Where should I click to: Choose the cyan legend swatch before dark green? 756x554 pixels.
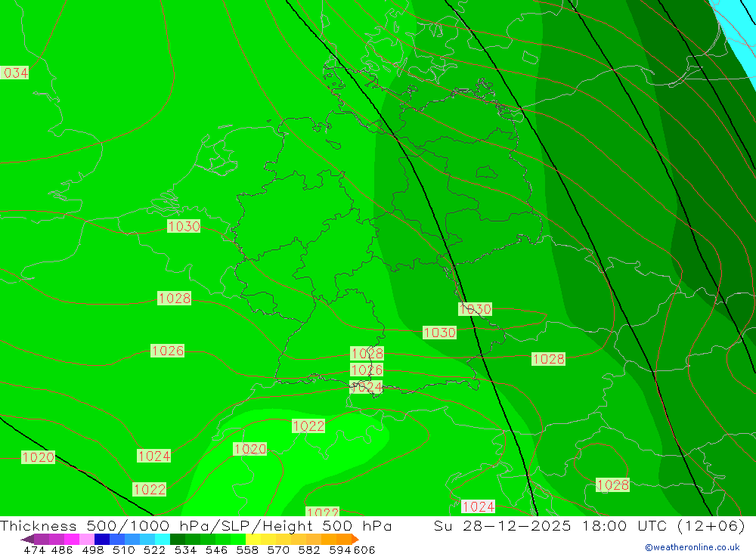coord(163,539)
